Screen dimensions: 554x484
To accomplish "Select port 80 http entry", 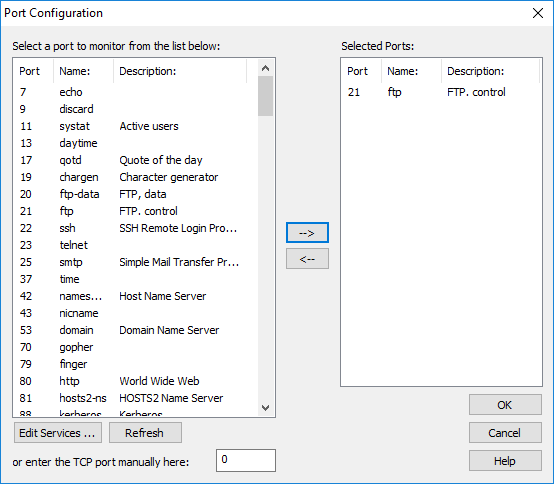I will (135, 381).
